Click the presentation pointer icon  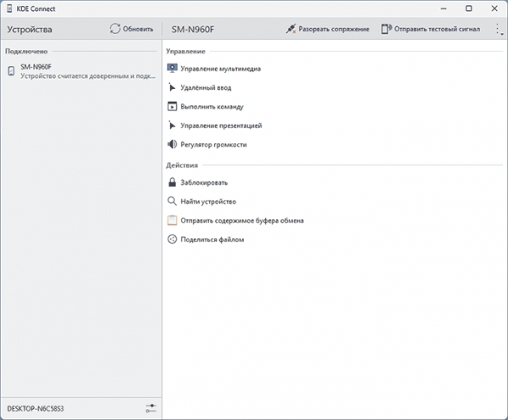pyautogui.click(x=172, y=125)
